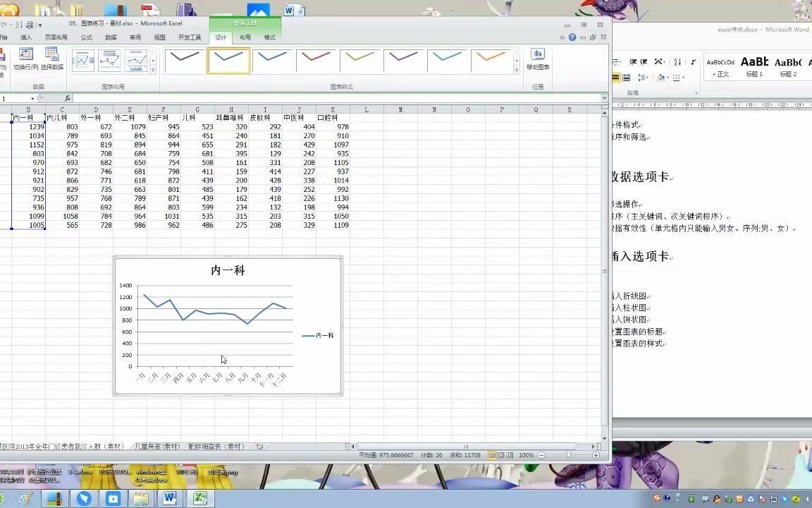Apply the red line chart style
The image size is (812, 508).
317,61
